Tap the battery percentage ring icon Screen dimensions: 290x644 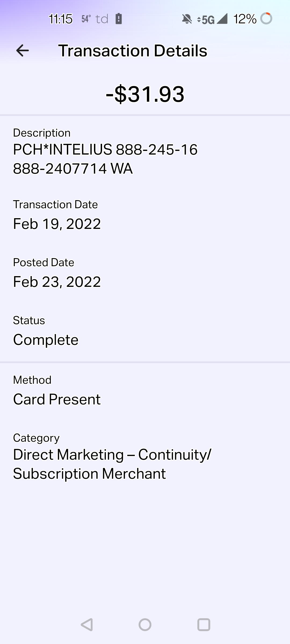[266, 19]
